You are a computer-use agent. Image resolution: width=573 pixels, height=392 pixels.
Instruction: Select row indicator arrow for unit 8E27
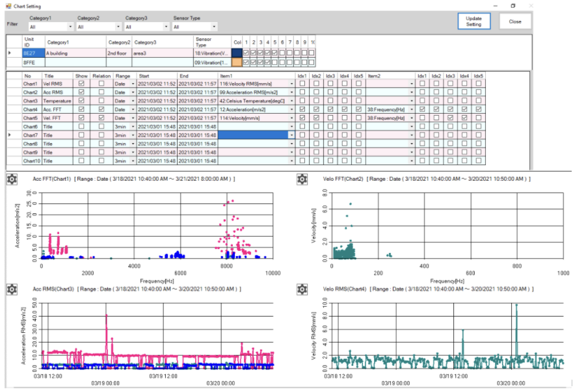[8, 52]
